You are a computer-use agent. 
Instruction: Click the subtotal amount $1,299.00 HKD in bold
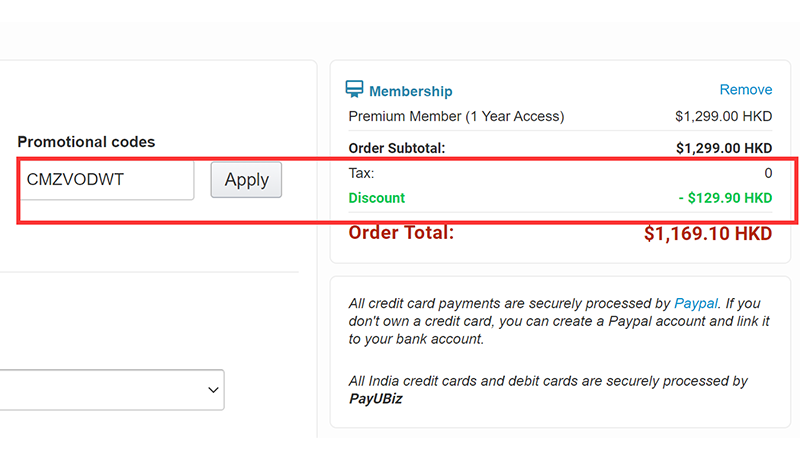pos(723,148)
